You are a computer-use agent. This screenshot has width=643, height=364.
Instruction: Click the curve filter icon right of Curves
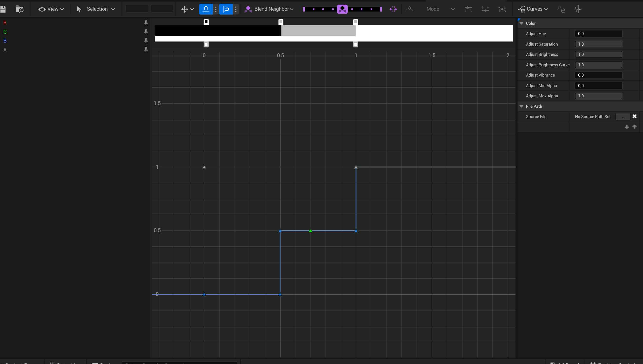561,9
